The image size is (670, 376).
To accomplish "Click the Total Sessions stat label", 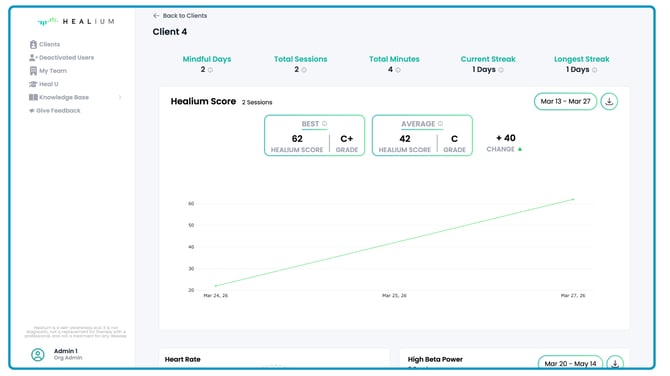I will 300,59.
